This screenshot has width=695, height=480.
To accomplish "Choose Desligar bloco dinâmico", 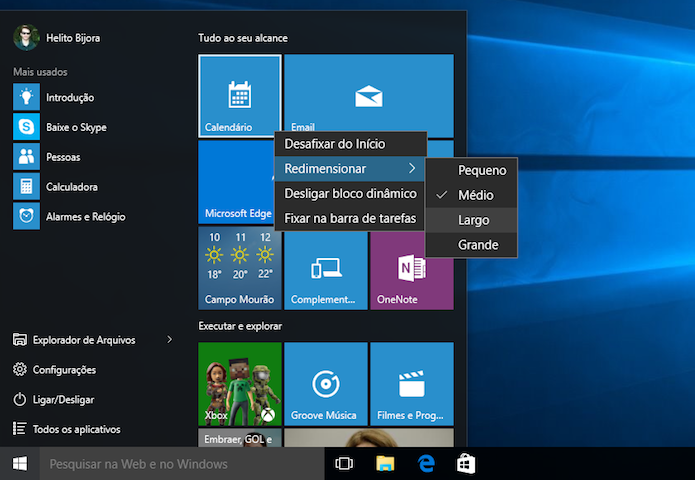I will click(350, 194).
